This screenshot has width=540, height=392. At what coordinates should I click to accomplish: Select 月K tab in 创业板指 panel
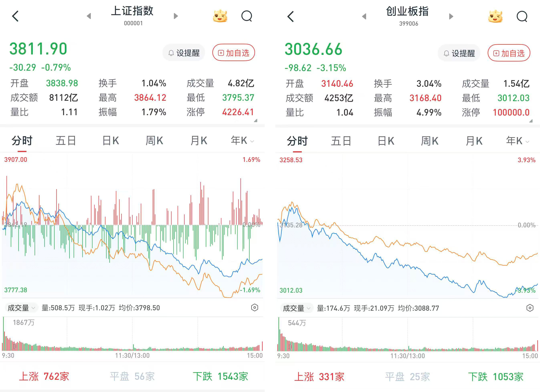pos(474,141)
